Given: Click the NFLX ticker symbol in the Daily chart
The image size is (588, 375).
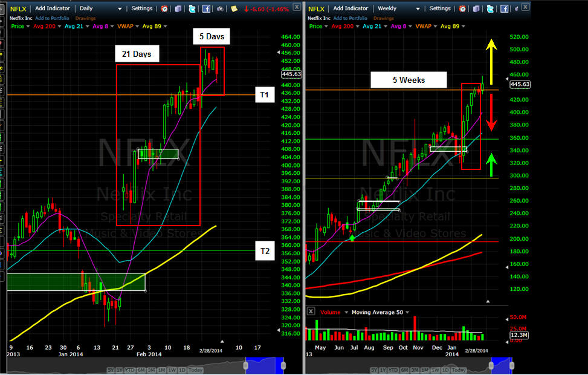Looking at the screenshot, I should [x=18, y=8].
